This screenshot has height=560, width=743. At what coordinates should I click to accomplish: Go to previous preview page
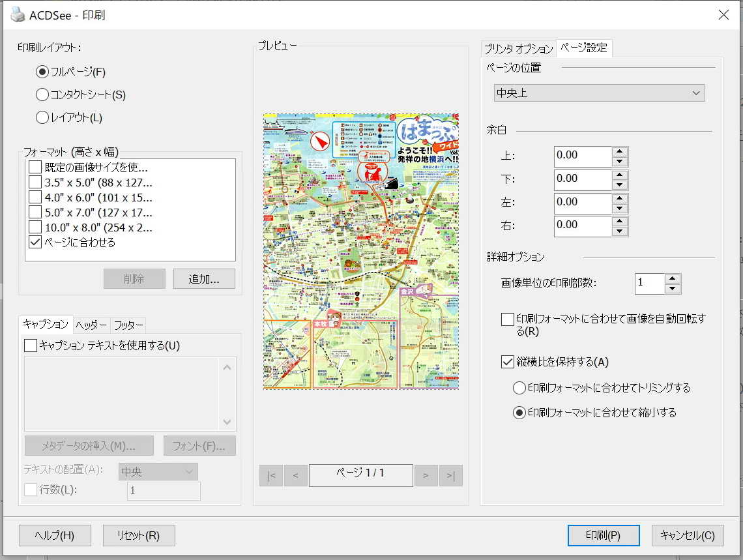click(x=295, y=475)
